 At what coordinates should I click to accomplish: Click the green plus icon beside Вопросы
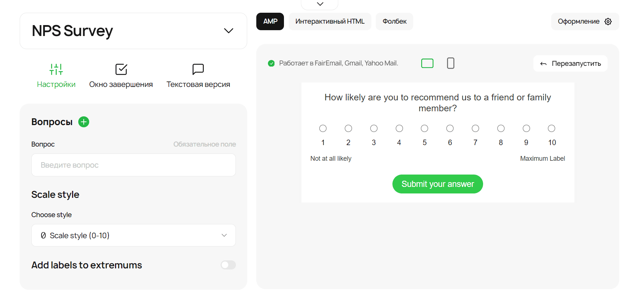coord(84,122)
